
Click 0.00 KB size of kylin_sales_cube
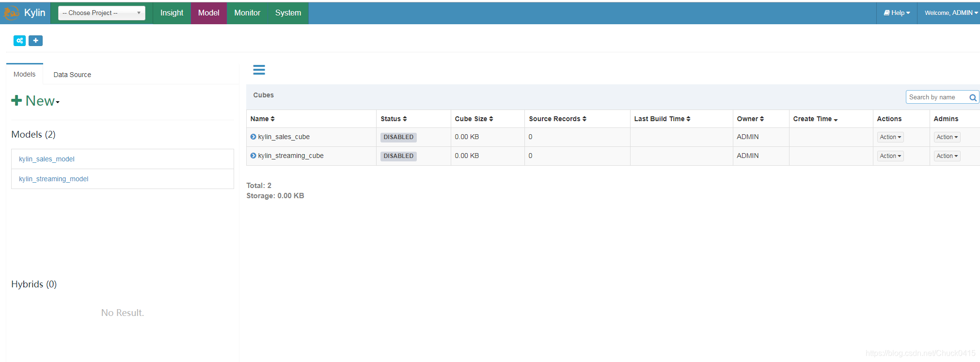[x=467, y=137]
